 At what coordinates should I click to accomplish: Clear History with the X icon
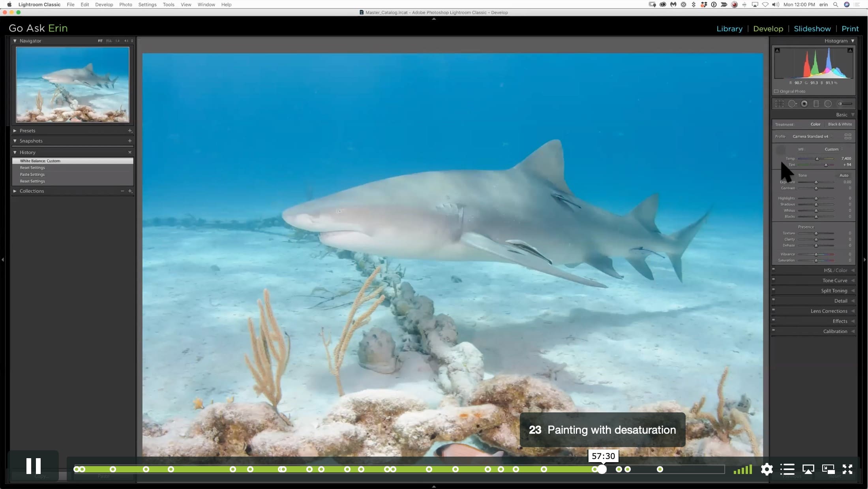[x=130, y=152]
